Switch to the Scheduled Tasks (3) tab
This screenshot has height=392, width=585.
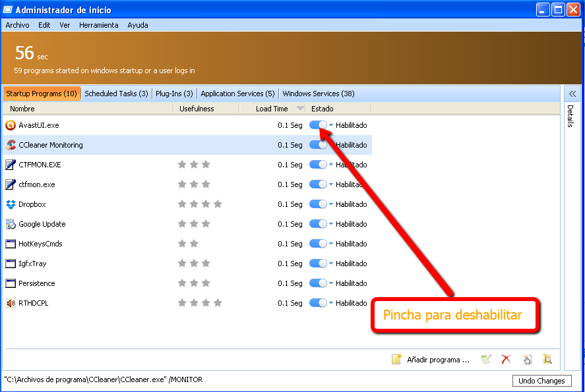pyautogui.click(x=116, y=94)
